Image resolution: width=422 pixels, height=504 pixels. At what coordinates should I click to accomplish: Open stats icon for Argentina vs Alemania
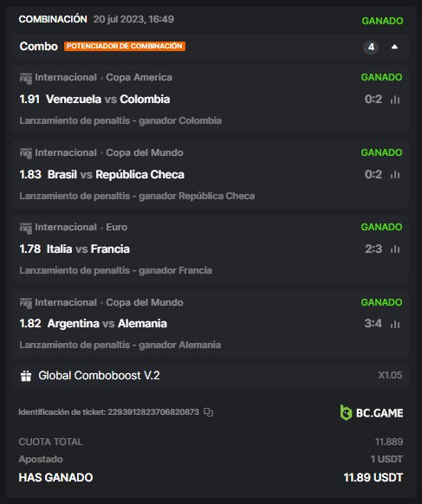(x=395, y=324)
